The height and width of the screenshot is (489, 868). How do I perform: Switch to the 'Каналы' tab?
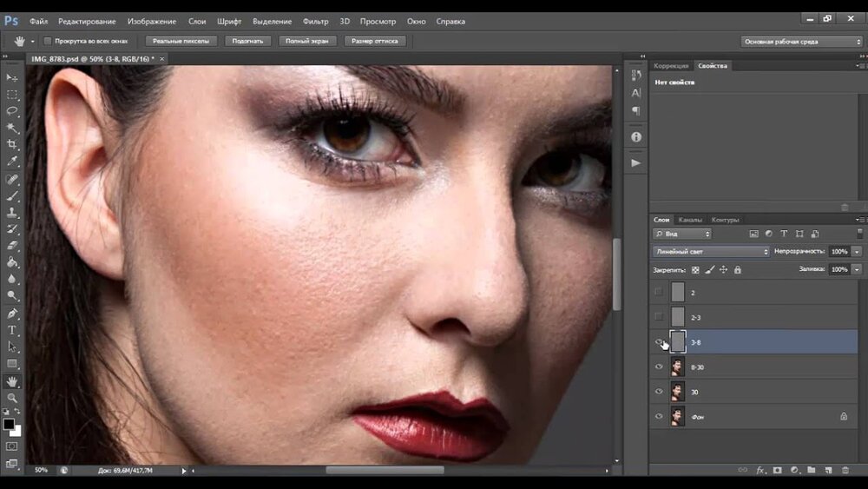coord(690,220)
